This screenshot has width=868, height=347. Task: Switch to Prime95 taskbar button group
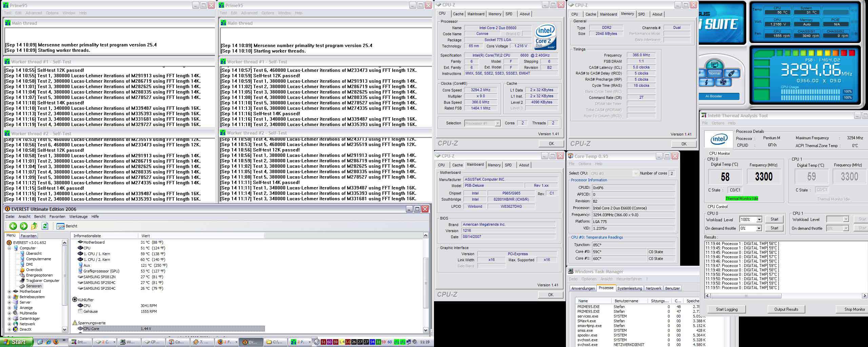tap(300, 342)
